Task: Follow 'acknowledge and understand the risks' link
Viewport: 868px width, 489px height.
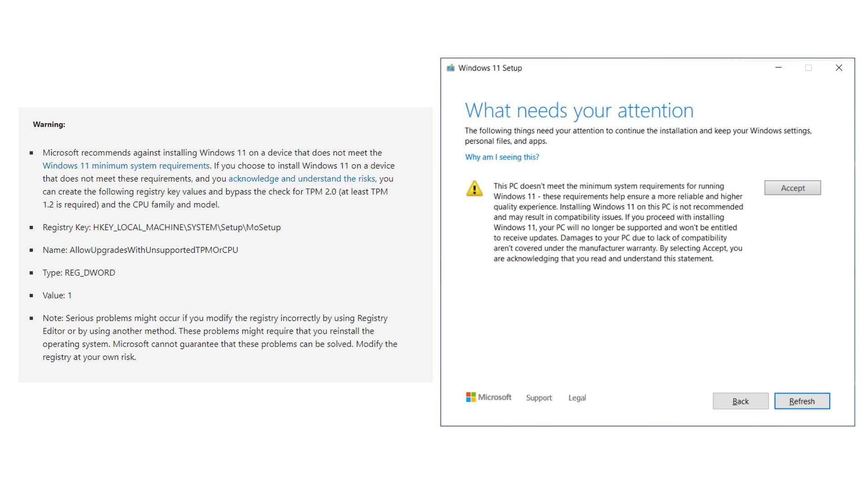Action: [302, 179]
